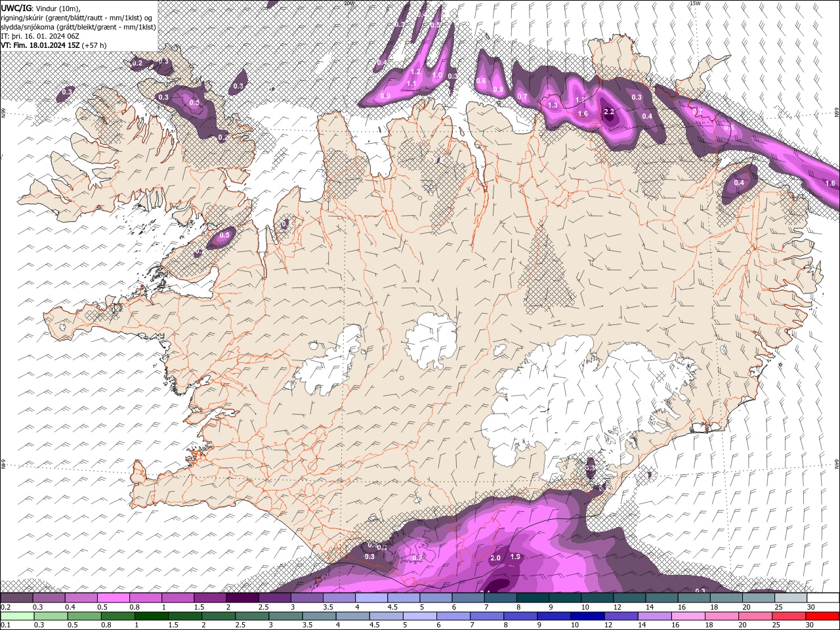Pick the red 30 swatch in the rain scale
The height and width of the screenshot is (630, 840).
[822, 616]
